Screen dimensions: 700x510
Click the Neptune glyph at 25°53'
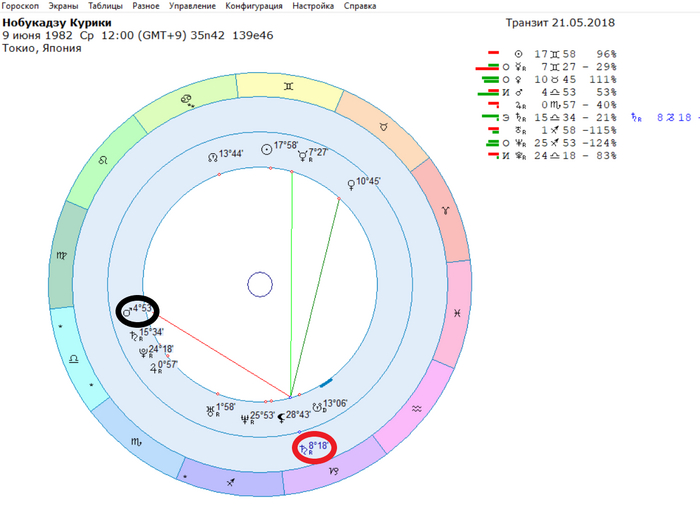click(x=245, y=419)
